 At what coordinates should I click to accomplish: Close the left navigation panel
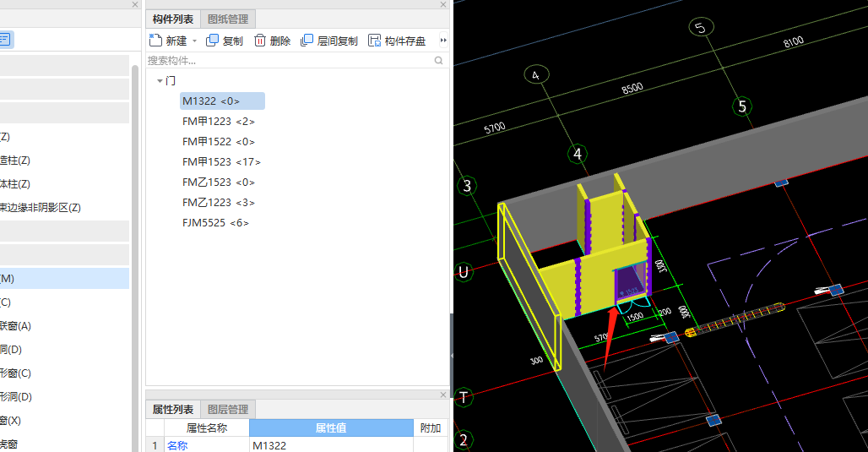click(x=135, y=4)
